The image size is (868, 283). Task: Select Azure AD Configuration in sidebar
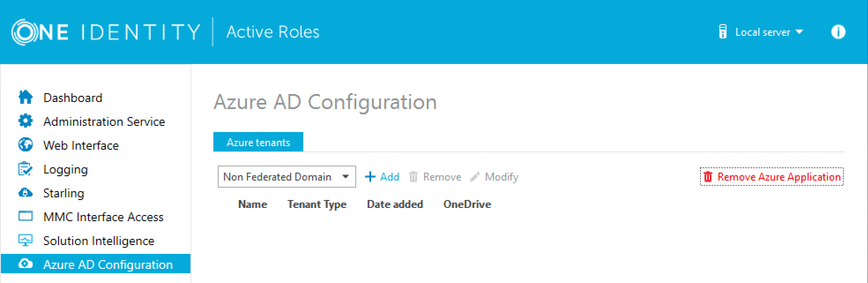tap(96, 264)
